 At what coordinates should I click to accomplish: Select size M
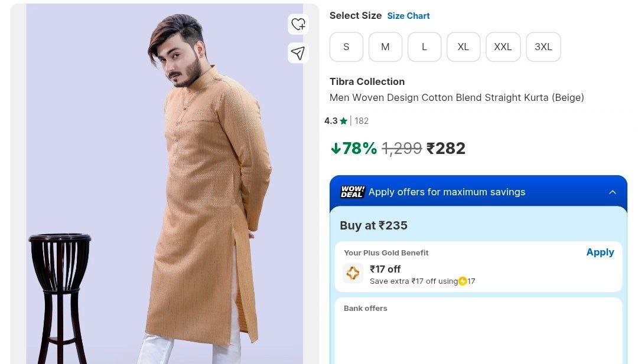(x=385, y=47)
